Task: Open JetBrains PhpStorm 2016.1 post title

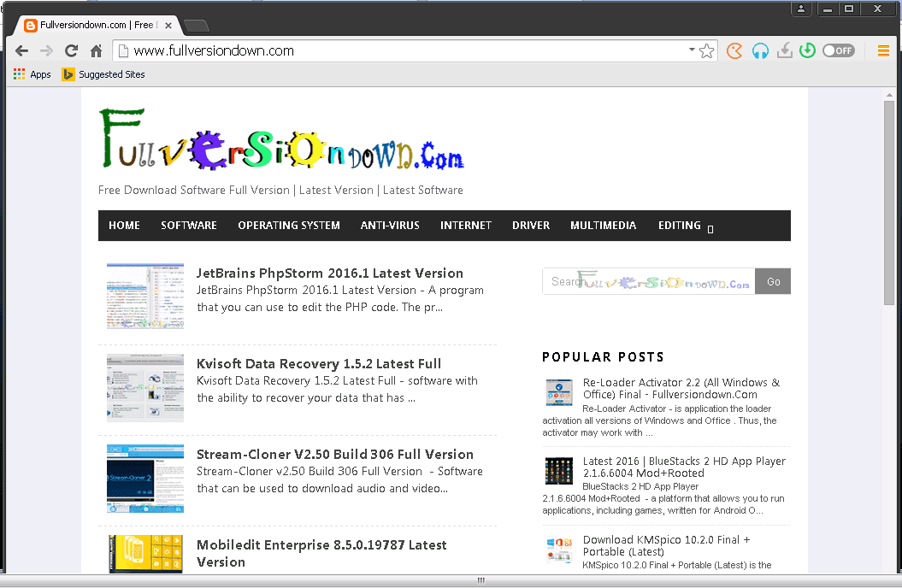Action: click(330, 273)
